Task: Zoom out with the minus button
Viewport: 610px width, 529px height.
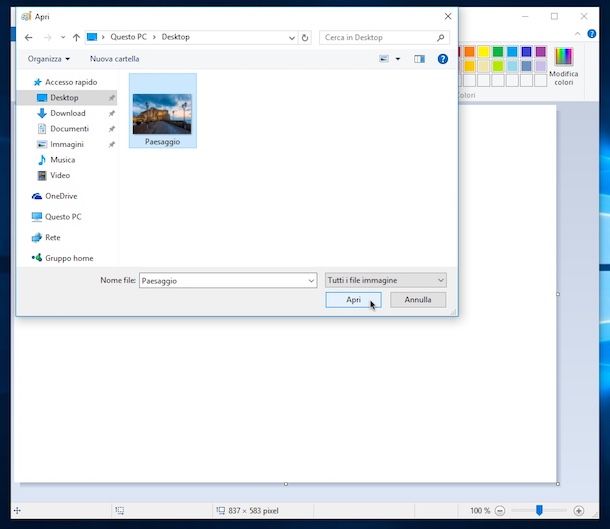Action: (500, 511)
